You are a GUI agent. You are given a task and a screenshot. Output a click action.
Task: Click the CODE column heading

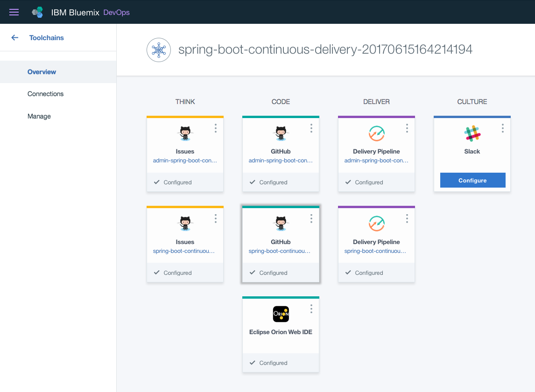click(281, 102)
